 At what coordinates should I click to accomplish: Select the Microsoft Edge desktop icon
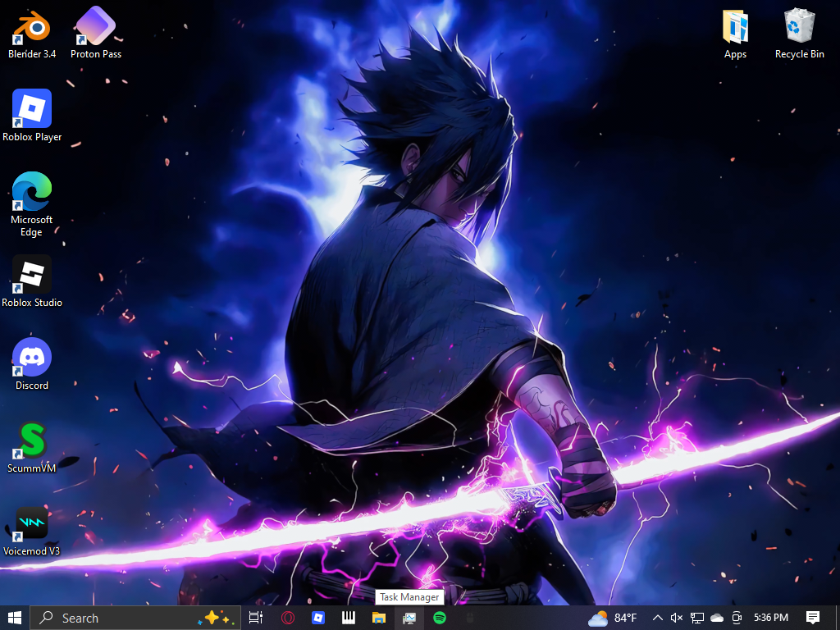[x=32, y=204]
